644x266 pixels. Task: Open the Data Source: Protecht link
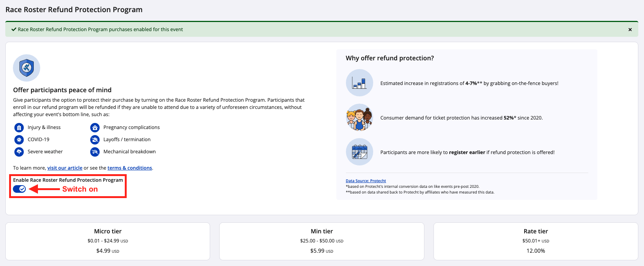[366, 181]
